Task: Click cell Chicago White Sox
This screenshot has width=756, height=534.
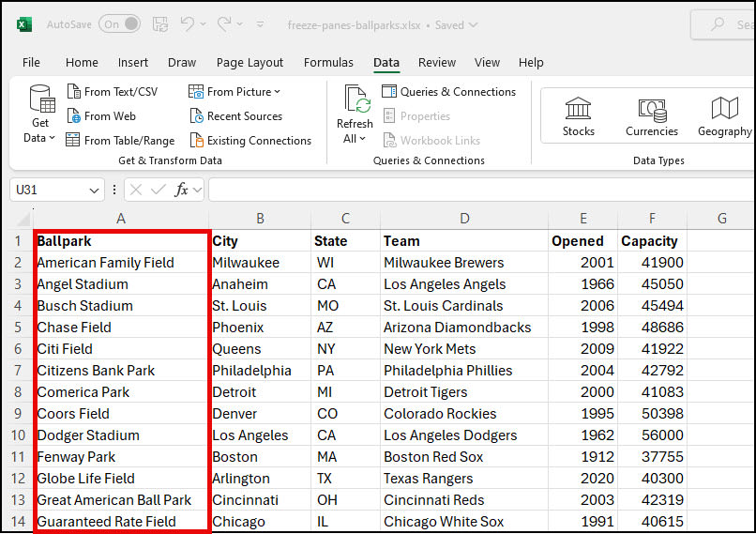Action: [x=464, y=522]
